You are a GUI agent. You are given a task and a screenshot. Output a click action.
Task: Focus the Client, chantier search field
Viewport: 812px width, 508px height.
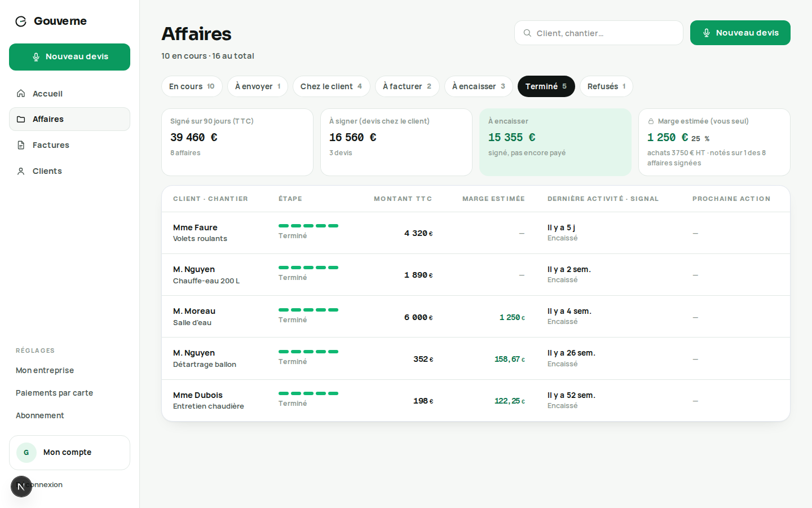599,33
